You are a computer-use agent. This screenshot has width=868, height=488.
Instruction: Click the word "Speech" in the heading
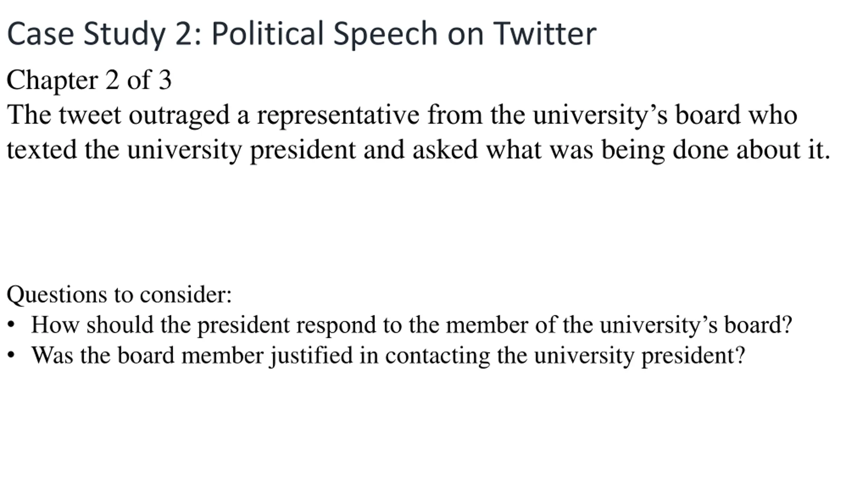pyautogui.click(x=385, y=34)
